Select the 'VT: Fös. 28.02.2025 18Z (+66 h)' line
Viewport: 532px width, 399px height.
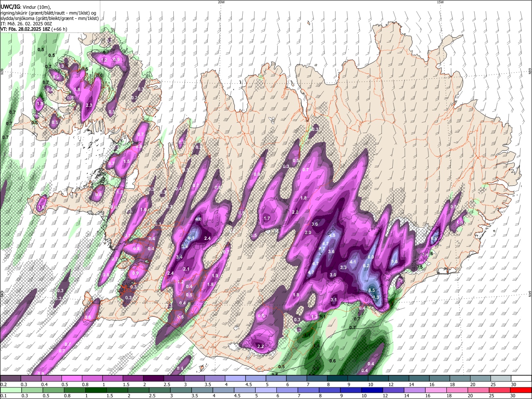(34, 29)
